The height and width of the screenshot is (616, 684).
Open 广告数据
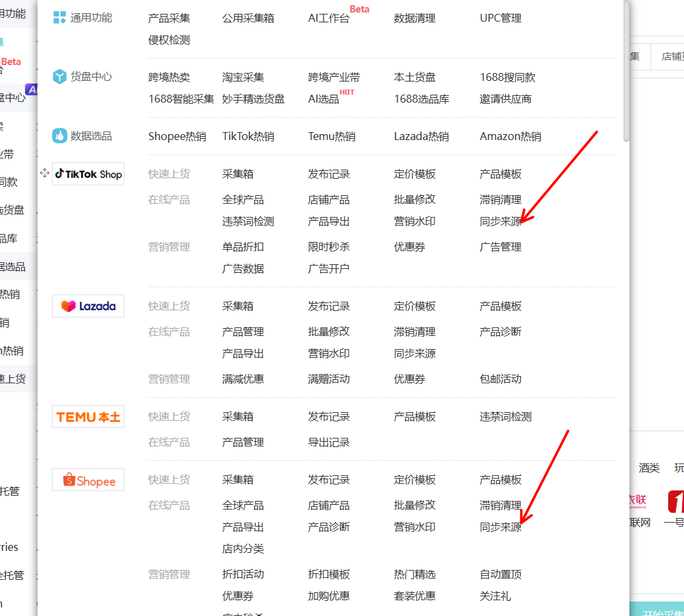(x=243, y=268)
